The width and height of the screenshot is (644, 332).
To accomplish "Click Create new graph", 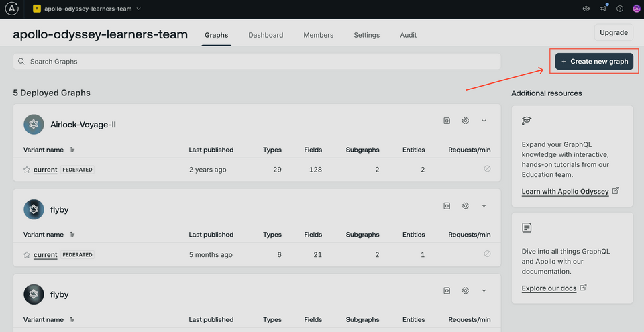I will pyautogui.click(x=594, y=62).
